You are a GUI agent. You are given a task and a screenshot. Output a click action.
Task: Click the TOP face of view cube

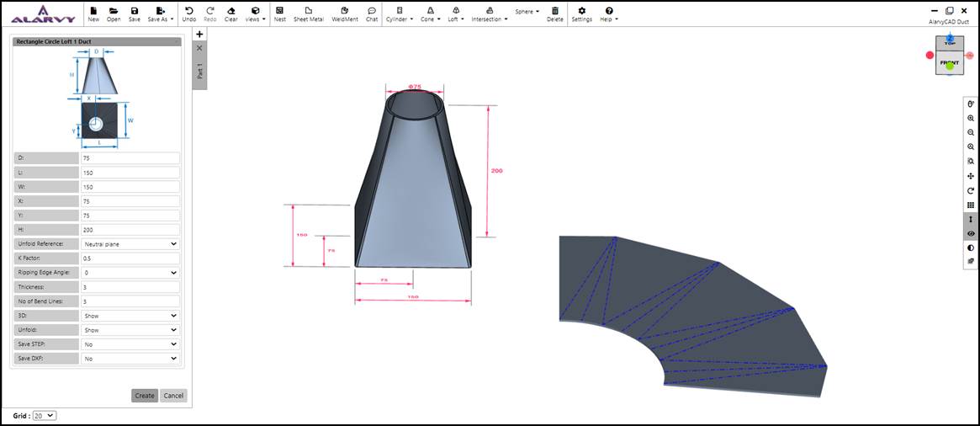950,44
